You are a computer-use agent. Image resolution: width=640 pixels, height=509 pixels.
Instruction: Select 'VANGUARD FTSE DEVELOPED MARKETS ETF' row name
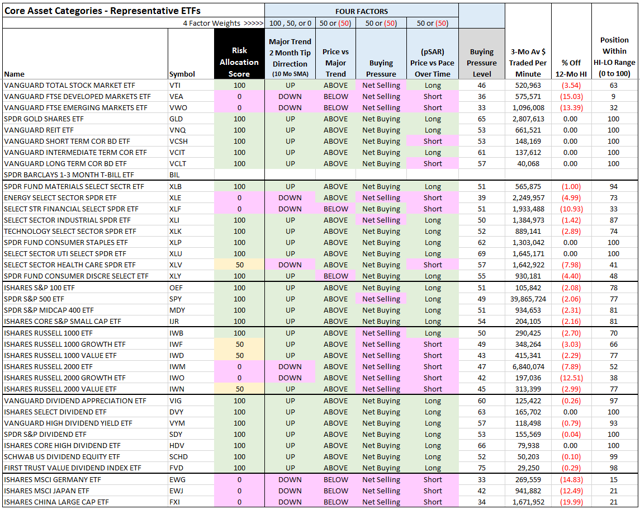[x=77, y=97]
